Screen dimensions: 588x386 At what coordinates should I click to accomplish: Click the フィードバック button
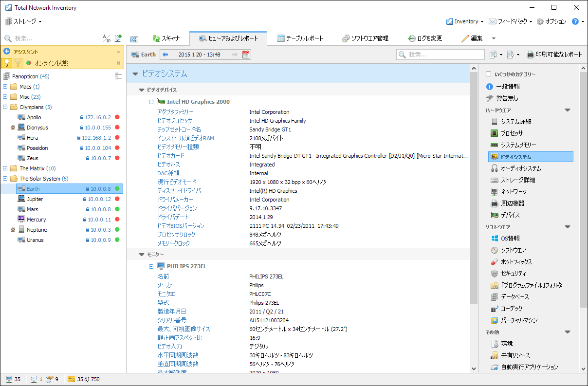pos(510,21)
